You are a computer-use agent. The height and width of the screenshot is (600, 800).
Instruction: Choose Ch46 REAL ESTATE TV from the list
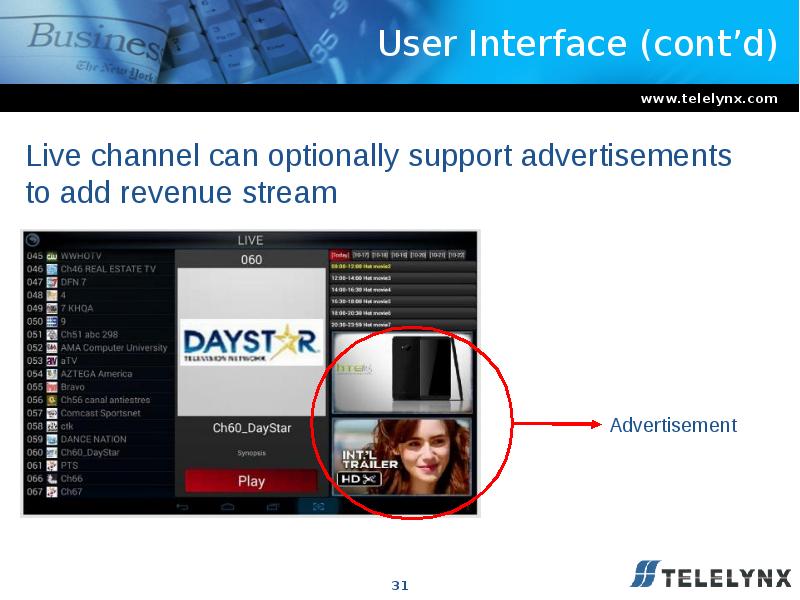coord(108,269)
